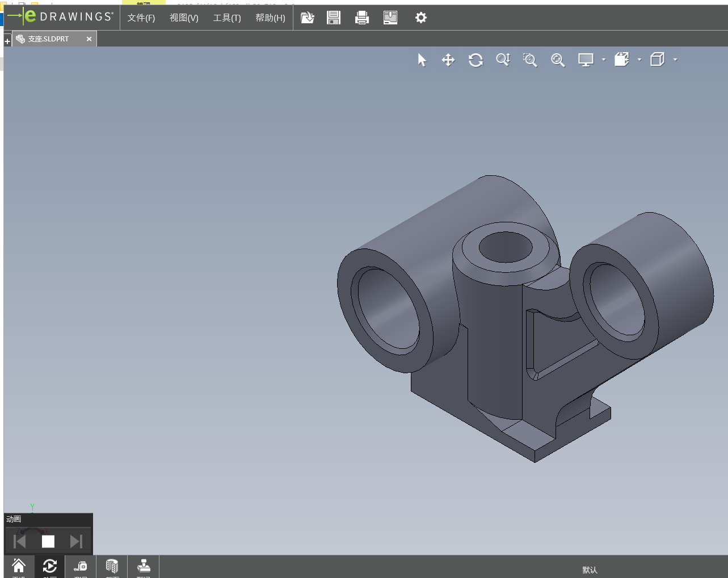This screenshot has height=578, width=728.
Task: Select the Zoom to area tool
Action: click(x=530, y=60)
